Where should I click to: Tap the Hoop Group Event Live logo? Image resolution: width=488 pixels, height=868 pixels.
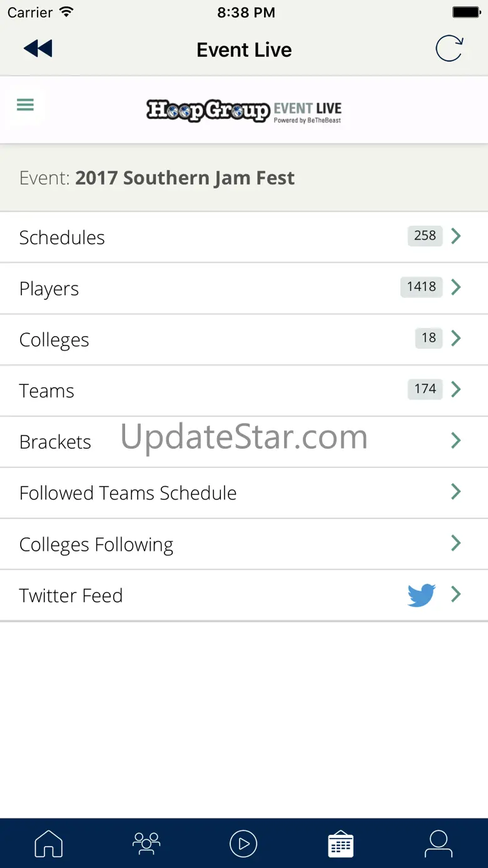[244, 111]
